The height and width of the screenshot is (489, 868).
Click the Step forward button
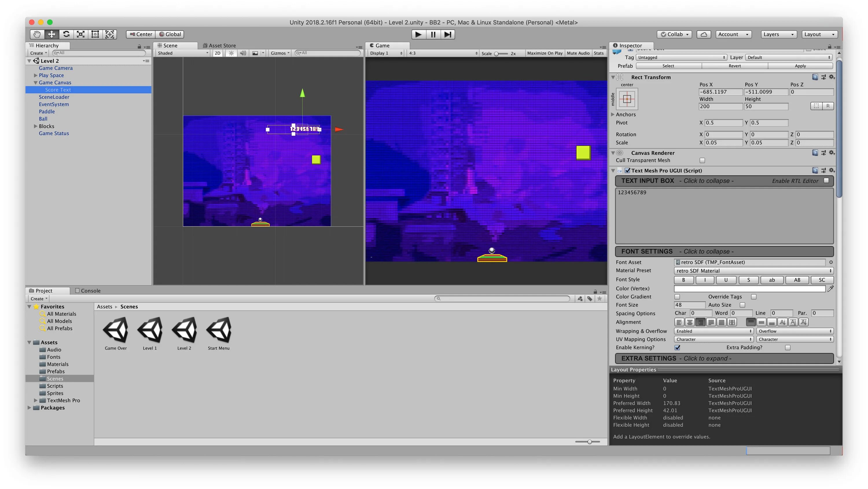[x=448, y=34]
